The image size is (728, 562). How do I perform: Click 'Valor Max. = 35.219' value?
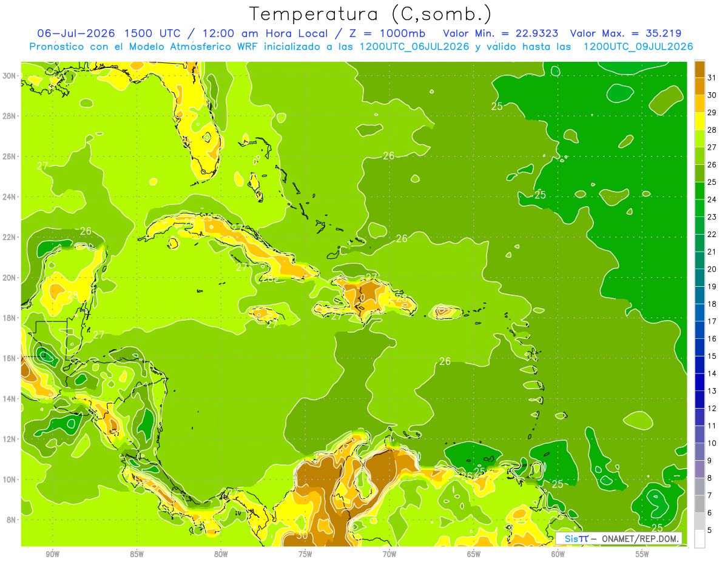(x=627, y=33)
